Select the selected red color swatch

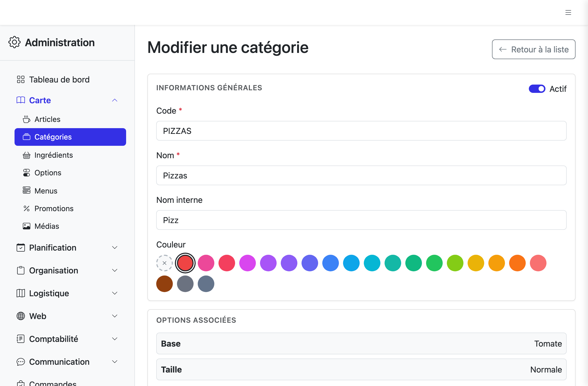pos(185,263)
